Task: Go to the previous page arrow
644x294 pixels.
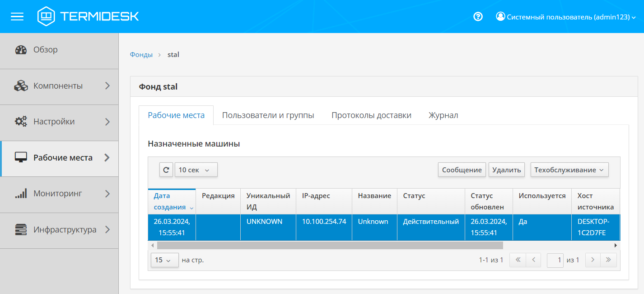Action: pyautogui.click(x=533, y=260)
